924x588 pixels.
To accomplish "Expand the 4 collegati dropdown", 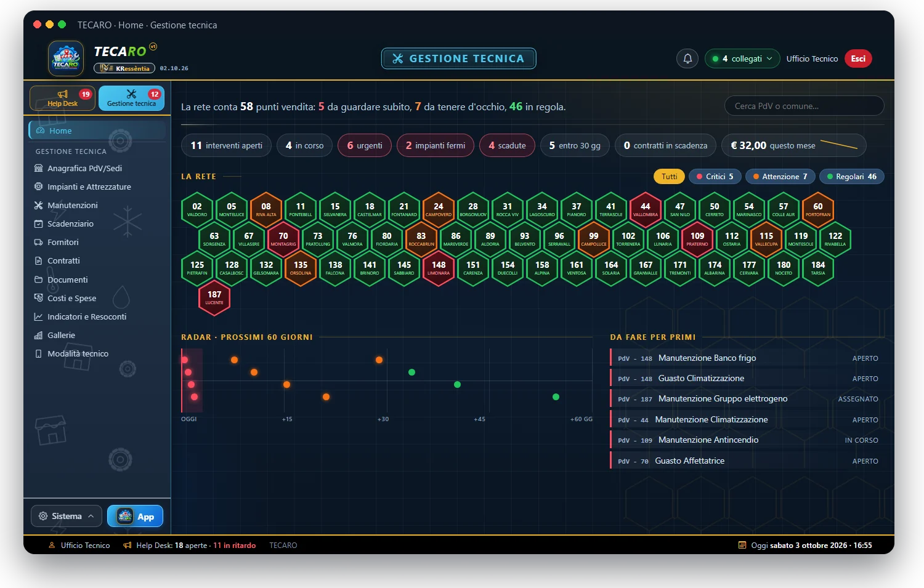I will 742,58.
